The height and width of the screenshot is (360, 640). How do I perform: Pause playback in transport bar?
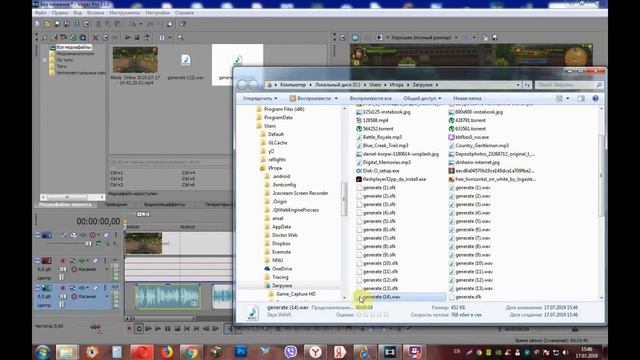(168, 328)
